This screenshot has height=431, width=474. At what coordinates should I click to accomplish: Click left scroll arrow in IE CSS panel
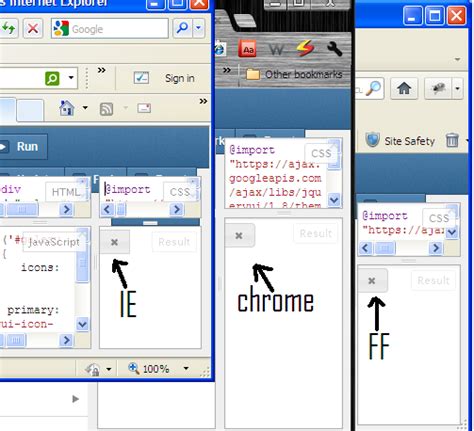(107, 210)
